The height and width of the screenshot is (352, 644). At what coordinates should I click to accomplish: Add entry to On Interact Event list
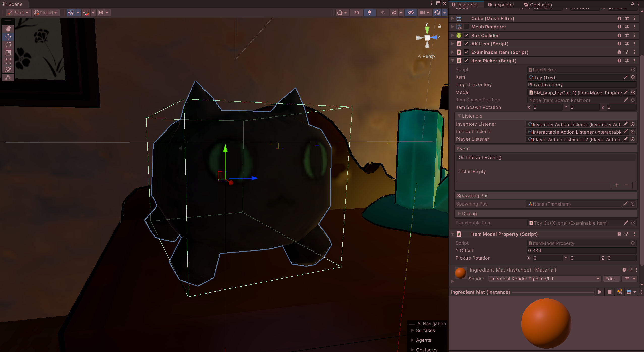(617, 185)
